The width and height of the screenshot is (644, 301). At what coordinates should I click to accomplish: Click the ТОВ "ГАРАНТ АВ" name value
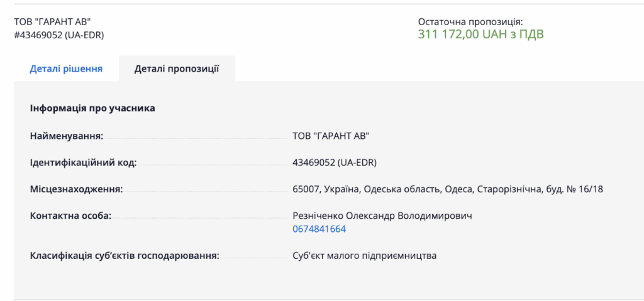pos(331,136)
